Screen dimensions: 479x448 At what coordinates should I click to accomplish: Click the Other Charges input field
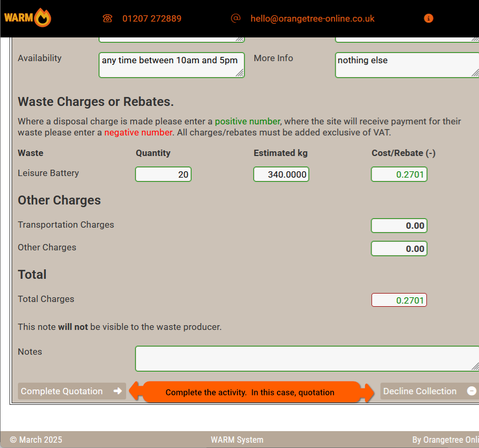pyautogui.click(x=399, y=249)
